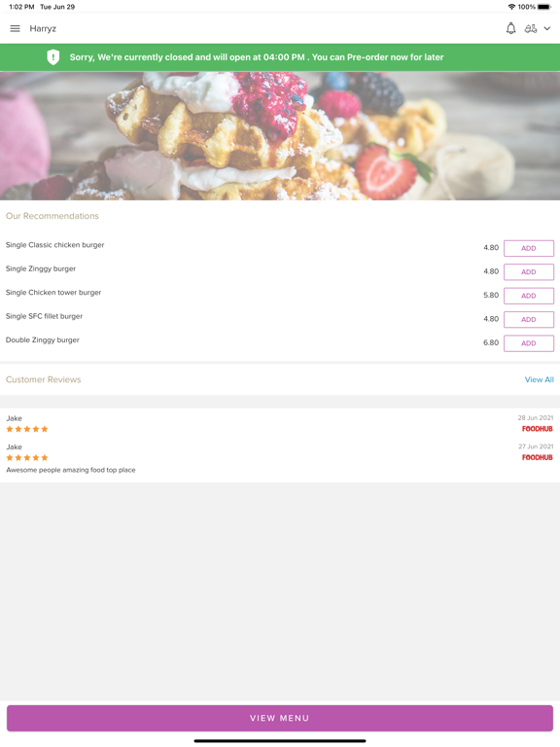Image resolution: width=560 pixels, height=747 pixels.
Task: Expand the order type dropdown chevron
Action: pyautogui.click(x=547, y=28)
